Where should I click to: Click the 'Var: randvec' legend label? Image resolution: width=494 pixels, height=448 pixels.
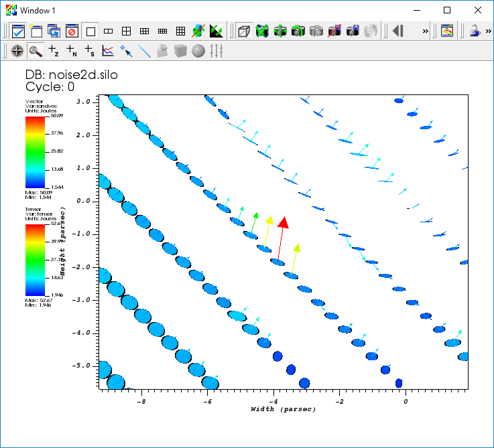pos(42,106)
